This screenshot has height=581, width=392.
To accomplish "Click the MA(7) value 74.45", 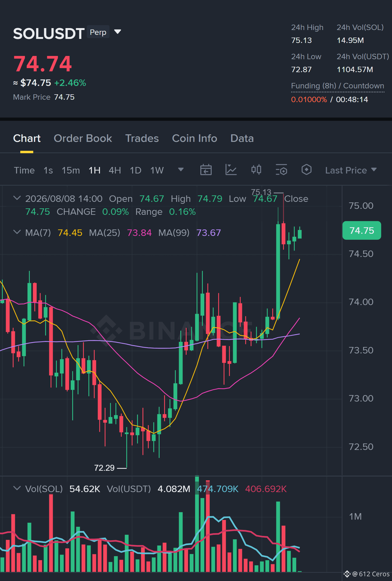I will (70, 233).
